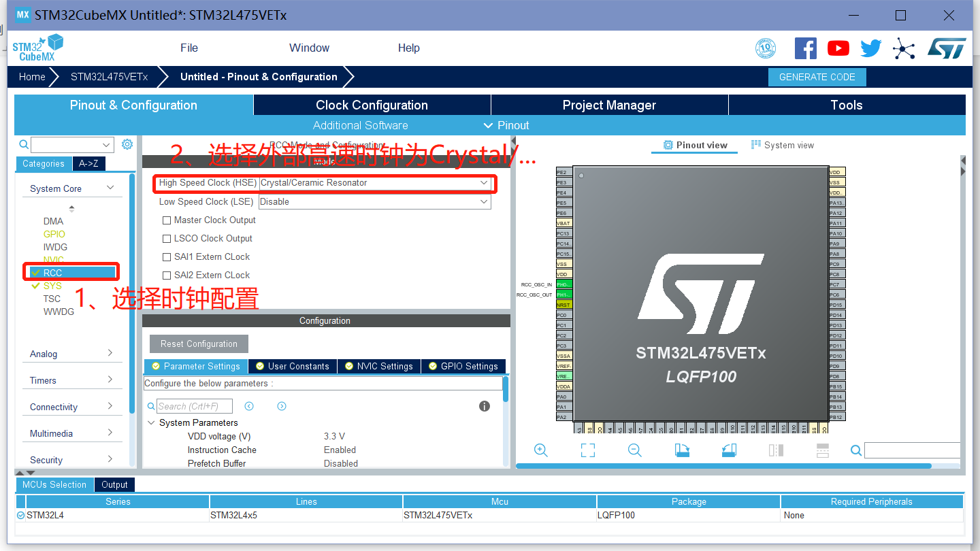The width and height of the screenshot is (980, 551).
Task: Enable SAI1 Extern Clock checkbox
Action: (x=167, y=257)
